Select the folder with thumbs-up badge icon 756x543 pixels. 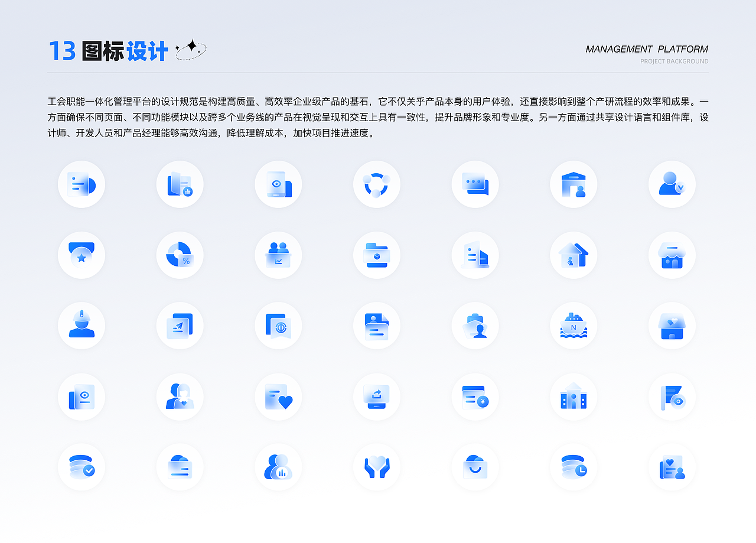180,184
